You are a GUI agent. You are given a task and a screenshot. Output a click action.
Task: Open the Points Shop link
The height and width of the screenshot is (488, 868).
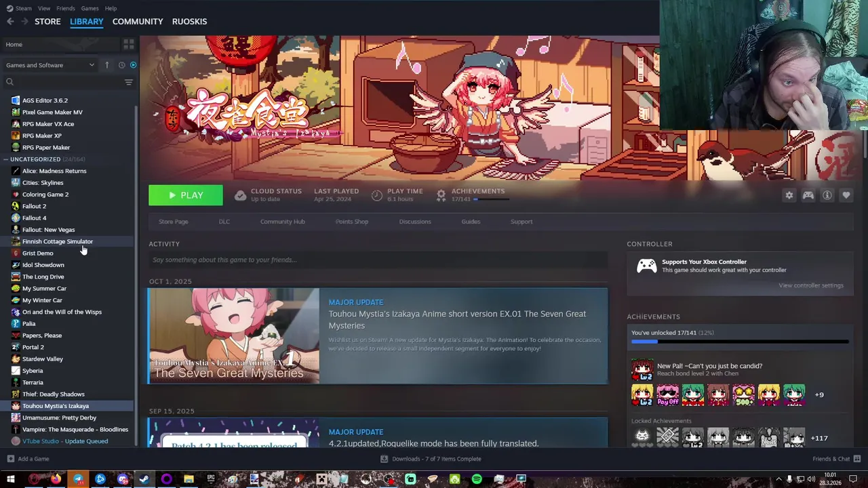pos(351,222)
